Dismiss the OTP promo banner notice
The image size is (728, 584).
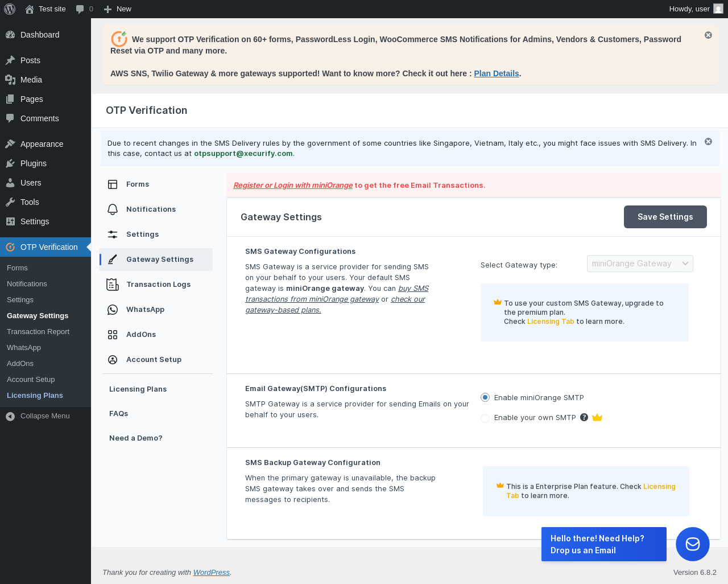tap(708, 35)
